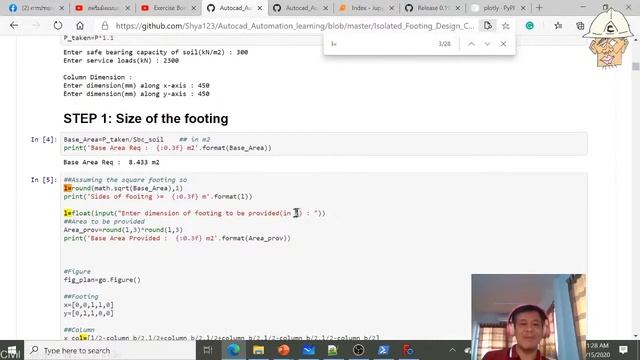Click the Base_Area=P_taken/Sbc_soil code line
The image size is (640, 360).
point(137,140)
